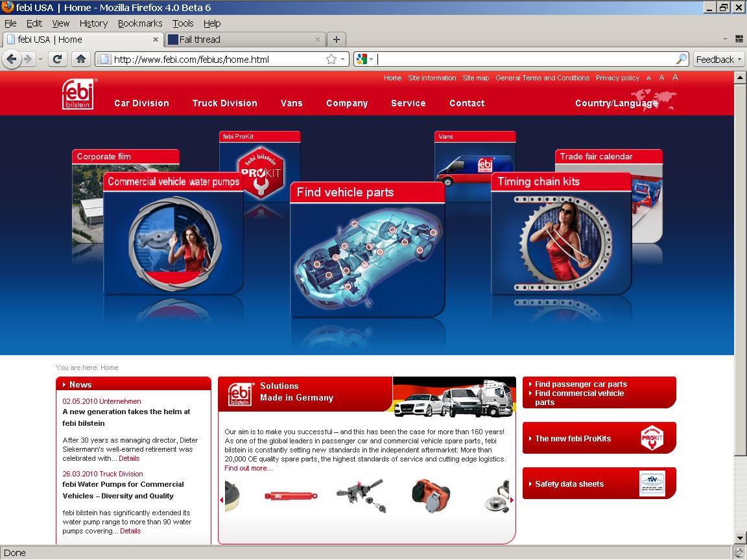
Task: Open General Terms and Conditions link
Action: coord(542,78)
